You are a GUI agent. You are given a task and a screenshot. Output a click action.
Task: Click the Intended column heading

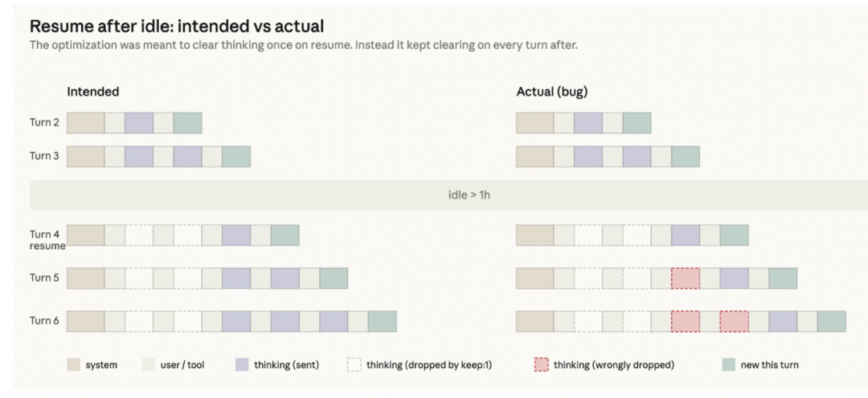93,92
